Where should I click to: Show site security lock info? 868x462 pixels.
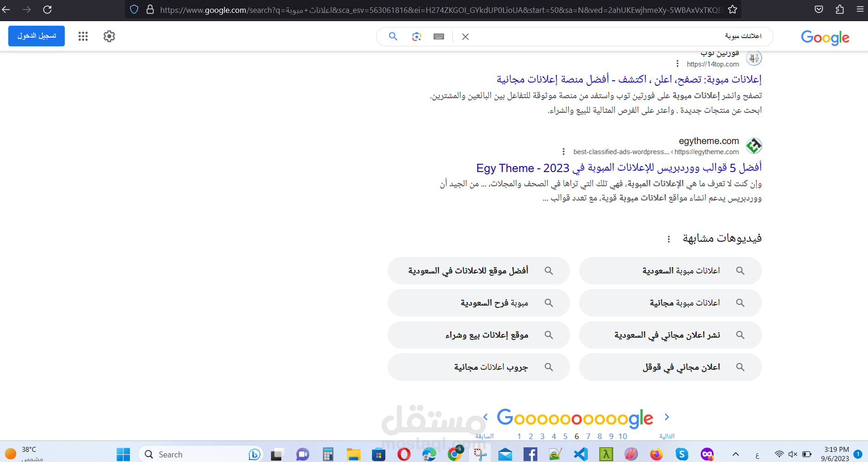tap(150, 9)
